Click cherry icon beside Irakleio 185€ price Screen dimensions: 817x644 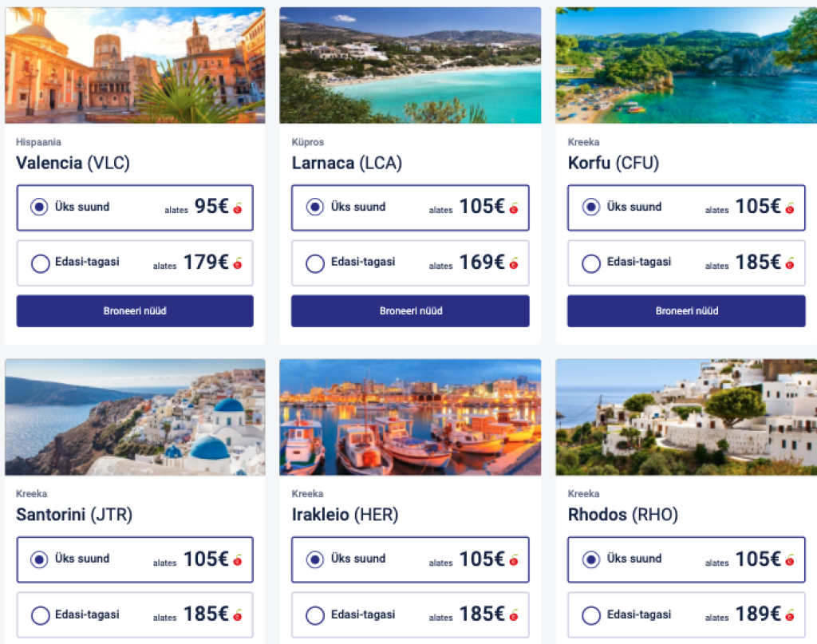[x=514, y=615]
